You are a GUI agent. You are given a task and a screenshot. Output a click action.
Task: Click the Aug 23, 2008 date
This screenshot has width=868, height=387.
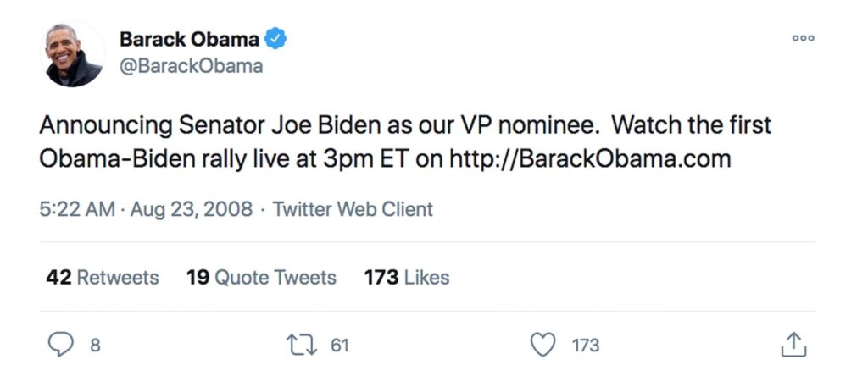[x=191, y=209]
